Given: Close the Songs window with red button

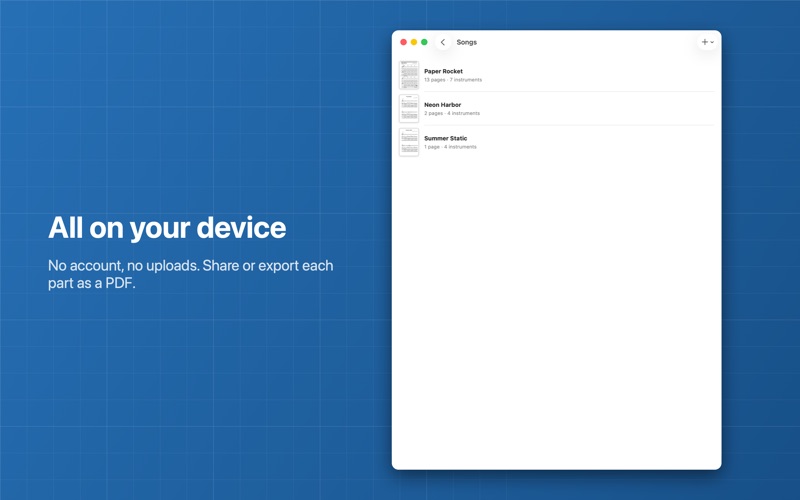Looking at the screenshot, I should (404, 42).
